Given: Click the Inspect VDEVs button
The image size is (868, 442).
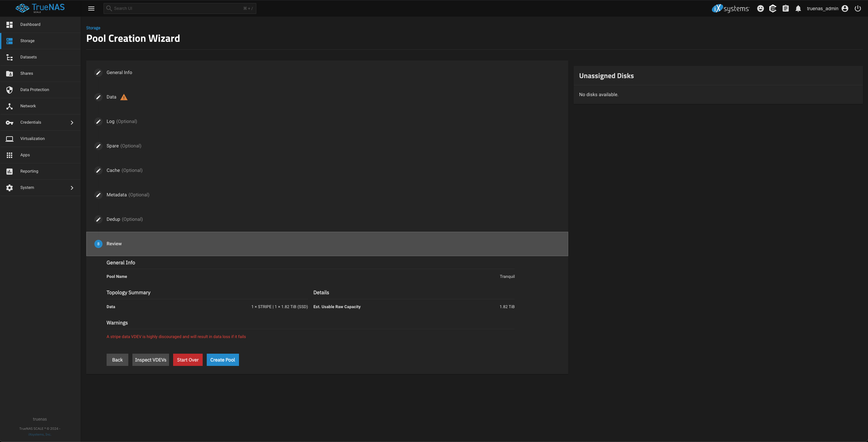Looking at the screenshot, I should click(150, 360).
